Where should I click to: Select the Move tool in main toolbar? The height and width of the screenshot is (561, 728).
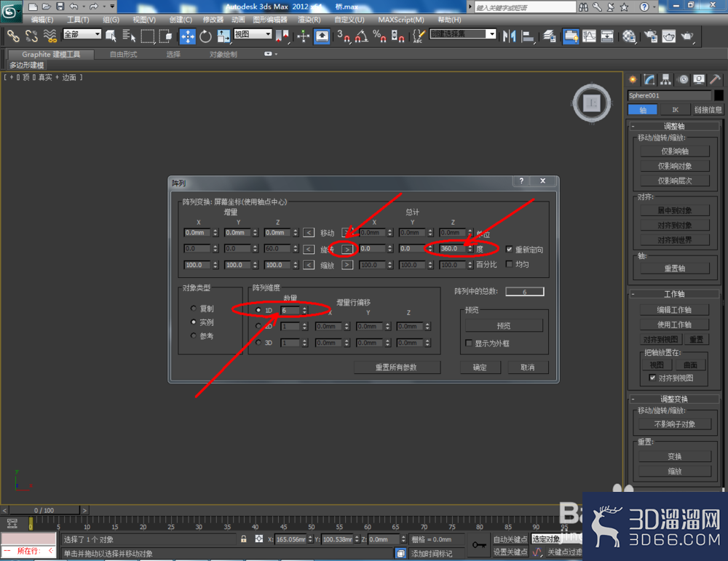pos(188,36)
